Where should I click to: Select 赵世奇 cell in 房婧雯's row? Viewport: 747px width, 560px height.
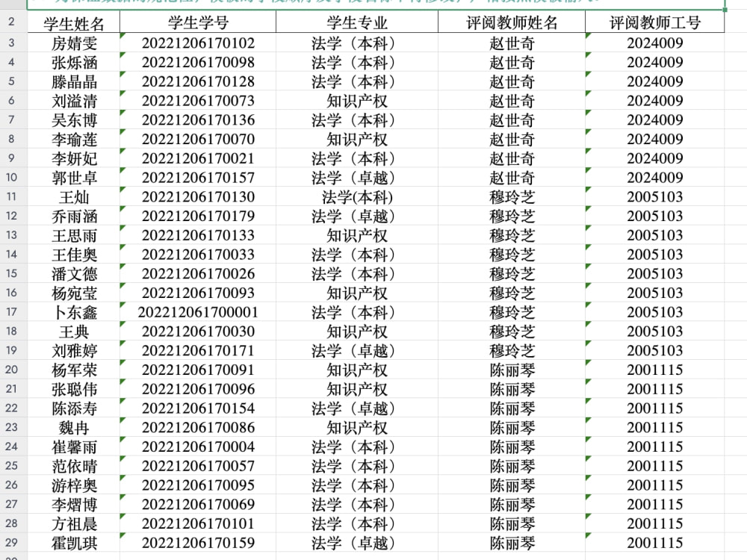512,43
